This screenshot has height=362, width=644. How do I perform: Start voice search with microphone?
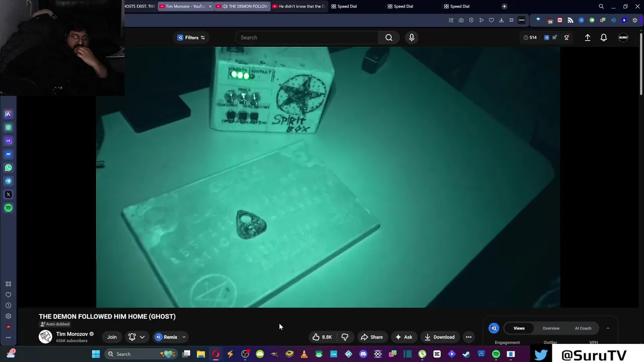412,37
